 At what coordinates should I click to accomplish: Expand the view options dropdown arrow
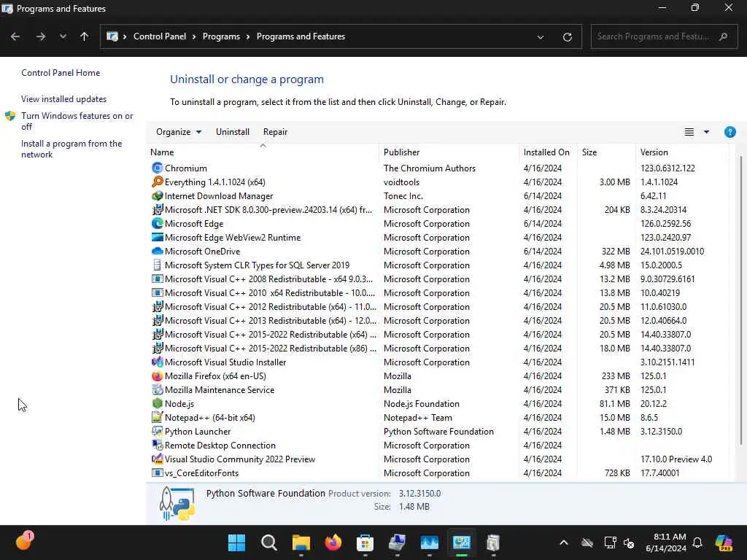706,132
